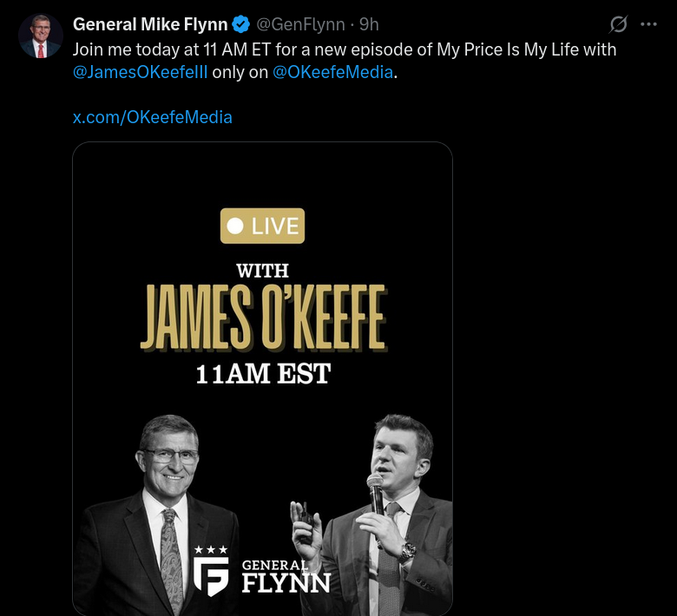Click the post text starting "Join me today"
The width and height of the screenshot is (677, 616).
coord(344,49)
